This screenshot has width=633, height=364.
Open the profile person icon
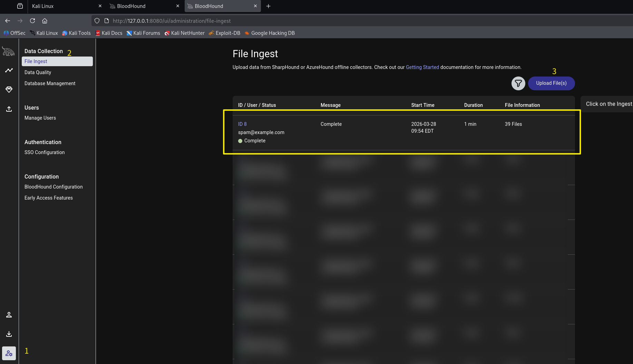click(9, 315)
